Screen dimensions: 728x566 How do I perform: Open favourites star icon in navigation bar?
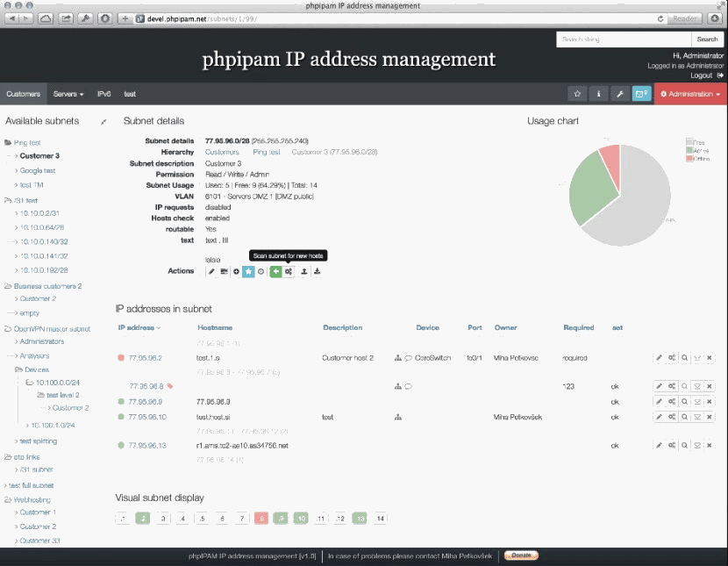(577, 94)
